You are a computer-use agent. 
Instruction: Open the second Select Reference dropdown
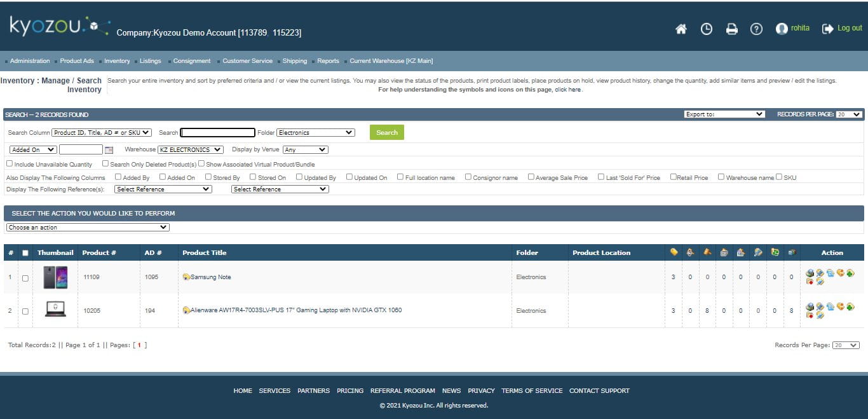280,189
